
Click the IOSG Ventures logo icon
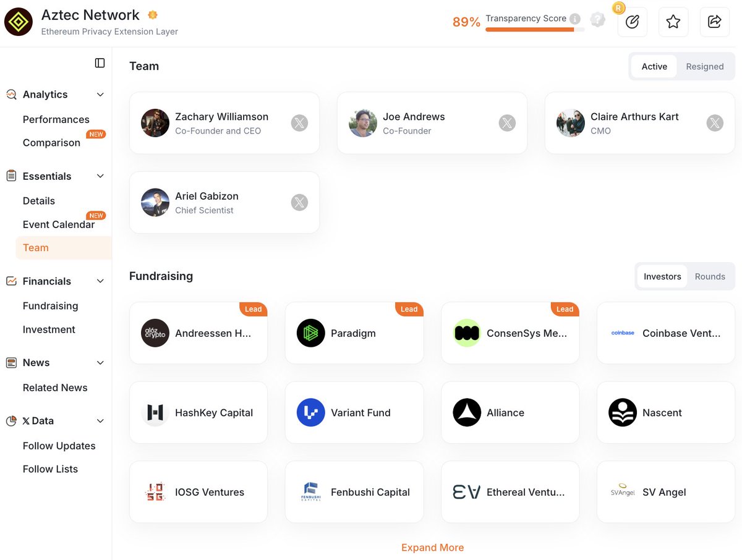[155, 492]
